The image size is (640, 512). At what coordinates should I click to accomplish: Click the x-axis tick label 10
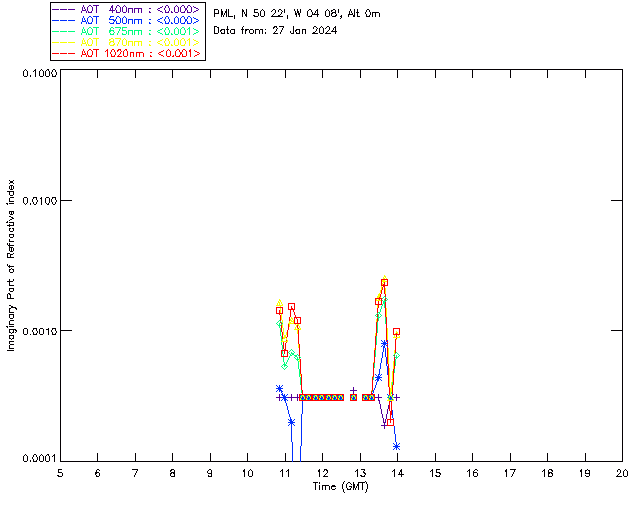[247, 473]
